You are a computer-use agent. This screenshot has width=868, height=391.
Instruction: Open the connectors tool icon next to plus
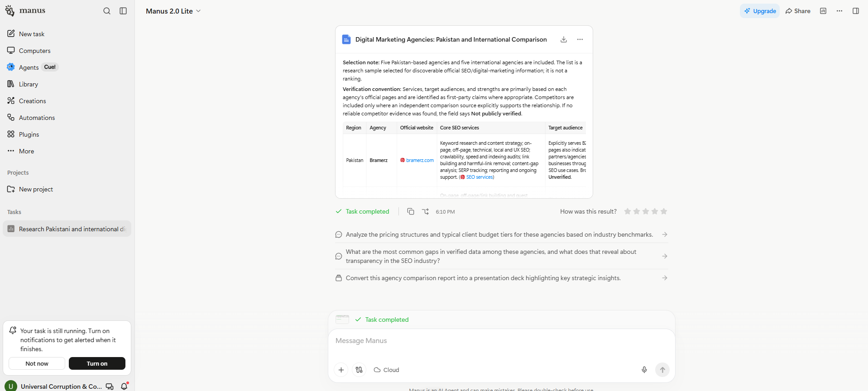359,370
